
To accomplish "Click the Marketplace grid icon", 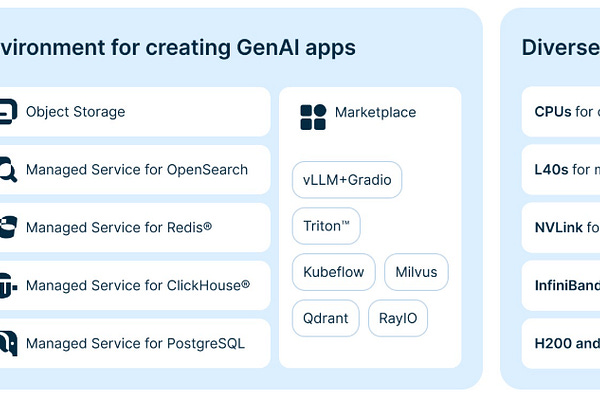I will pyautogui.click(x=313, y=117).
